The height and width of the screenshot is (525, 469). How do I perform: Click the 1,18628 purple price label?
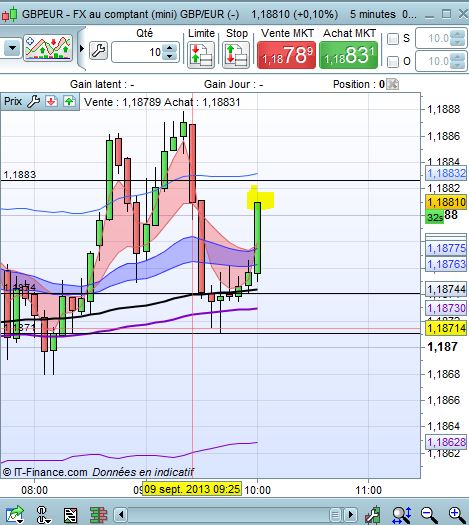[x=446, y=442]
